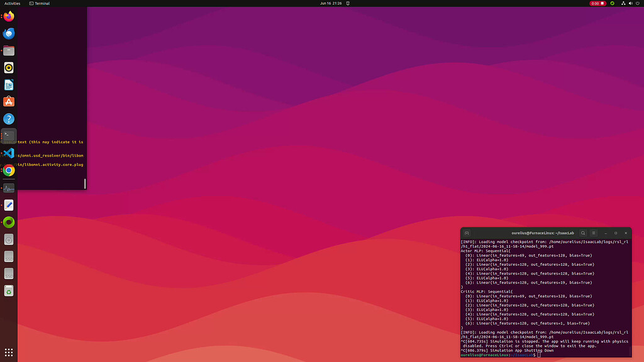Open the terminal hamburger menu
Screen dimensions: 644x362
(593, 233)
